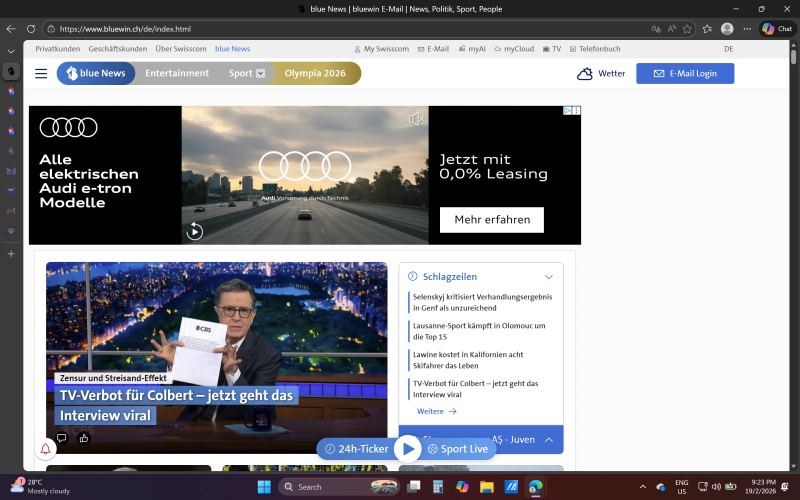Click the E-Mail Login button
Viewport: 800px width, 500px height.
(x=684, y=73)
